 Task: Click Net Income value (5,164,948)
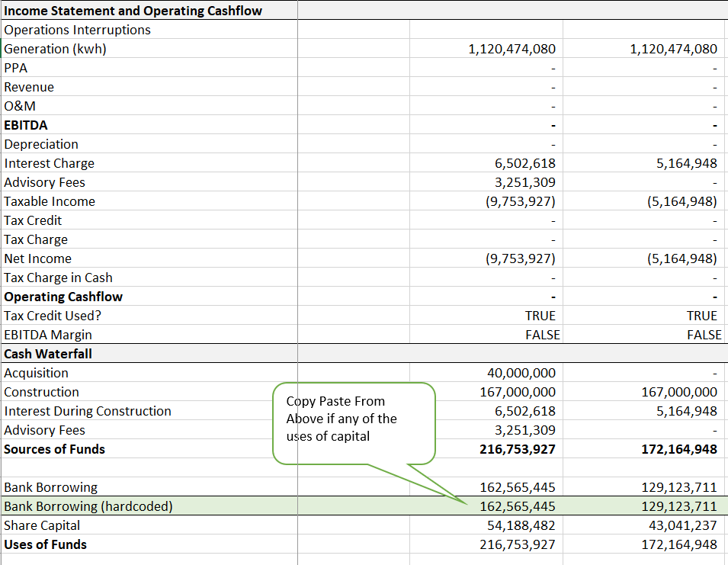[682, 258]
